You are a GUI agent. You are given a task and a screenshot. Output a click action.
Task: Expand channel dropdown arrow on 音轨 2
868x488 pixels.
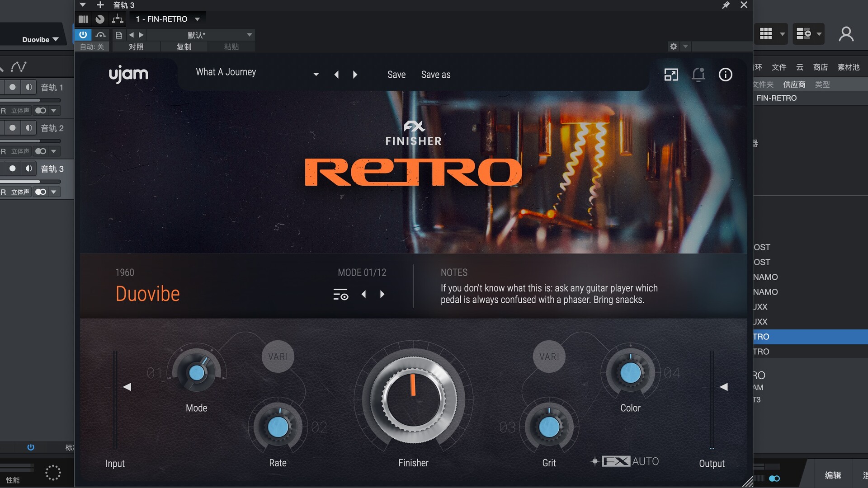pos(54,151)
